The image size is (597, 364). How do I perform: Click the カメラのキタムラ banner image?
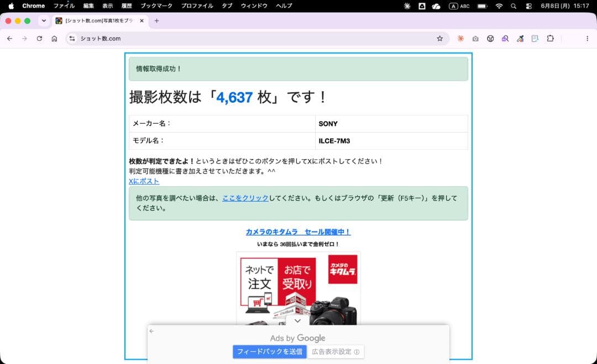(x=298, y=288)
